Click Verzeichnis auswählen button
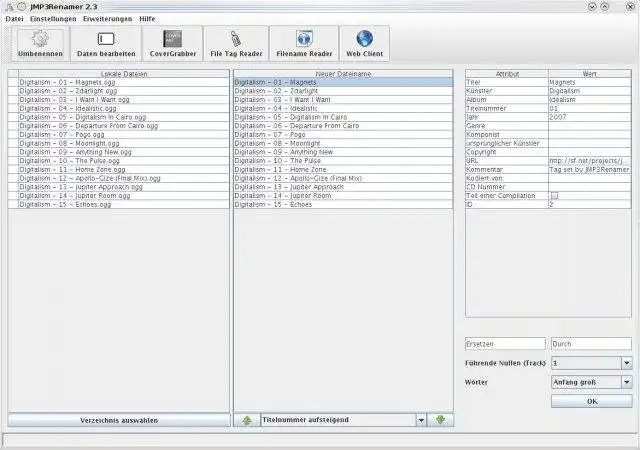The image size is (640, 450). 119,420
